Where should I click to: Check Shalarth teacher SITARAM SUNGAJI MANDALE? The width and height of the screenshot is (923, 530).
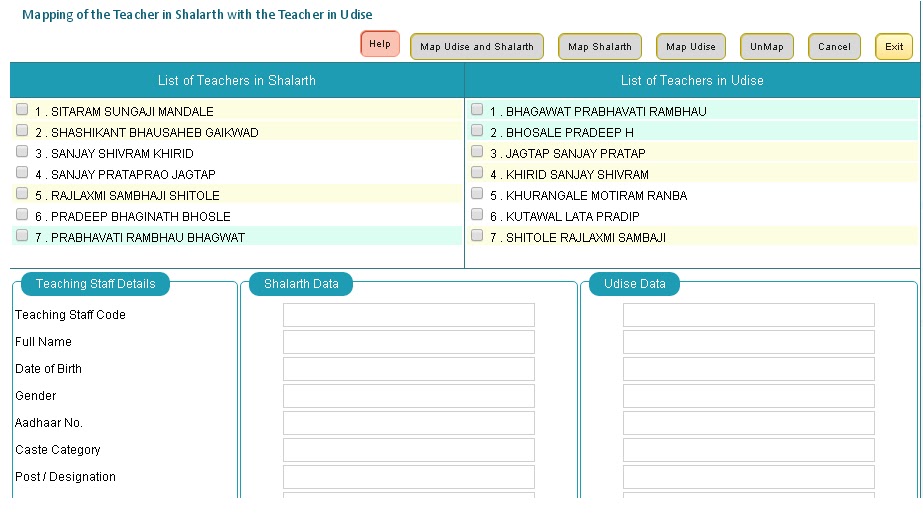22,110
